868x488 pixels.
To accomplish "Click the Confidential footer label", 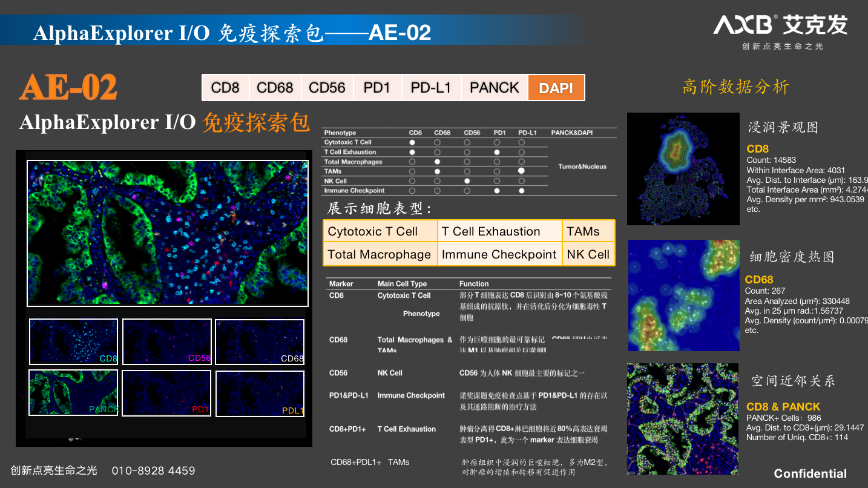I will click(x=810, y=473).
